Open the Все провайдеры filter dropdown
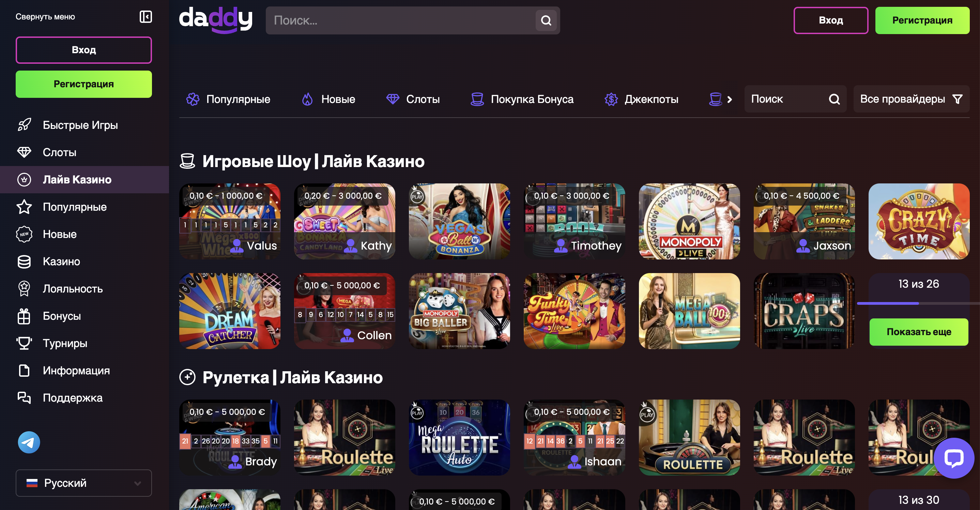 pyautogui.click(x=911, y=99)
